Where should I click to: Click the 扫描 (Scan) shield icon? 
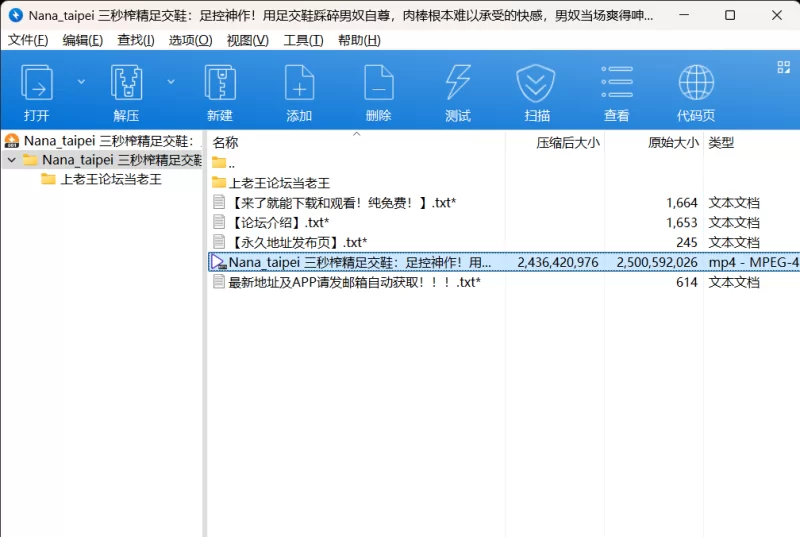(x=536, y=83)
